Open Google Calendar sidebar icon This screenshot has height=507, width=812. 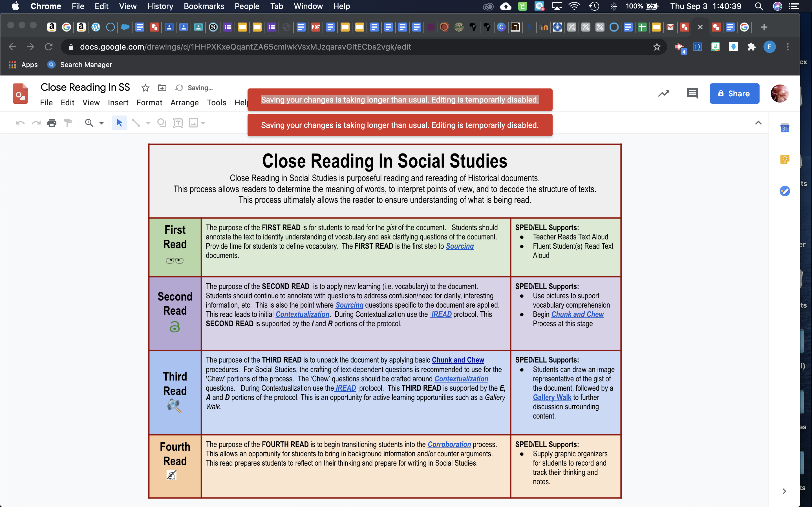point(784,128)
